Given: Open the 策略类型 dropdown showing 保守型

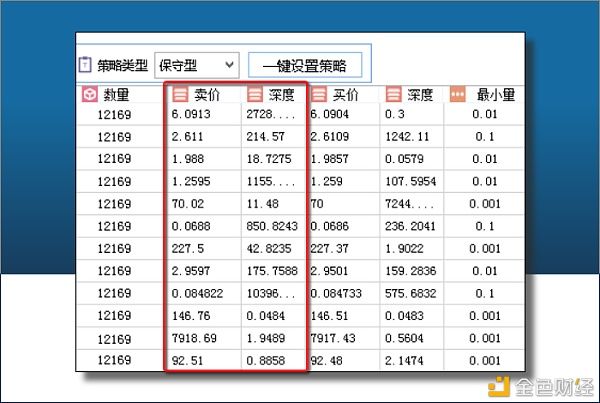Looking at the screenshot, I should 197,65.
